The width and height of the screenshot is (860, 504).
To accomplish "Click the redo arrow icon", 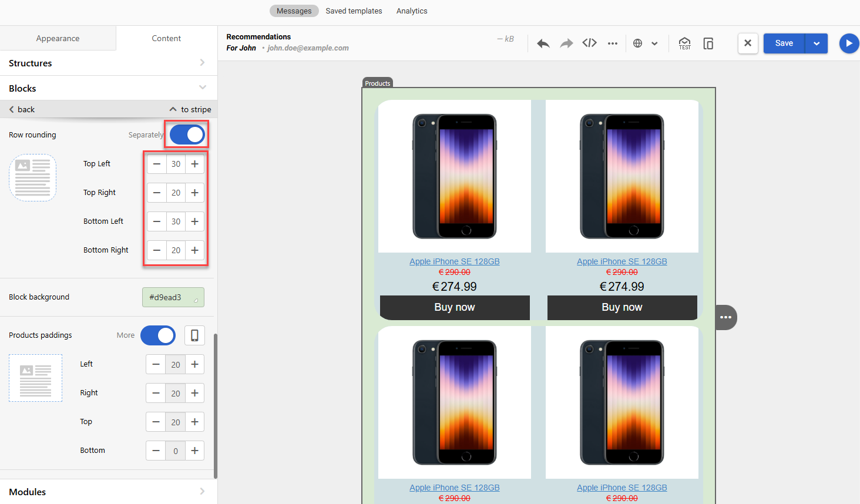I will (x=566, y=43).
